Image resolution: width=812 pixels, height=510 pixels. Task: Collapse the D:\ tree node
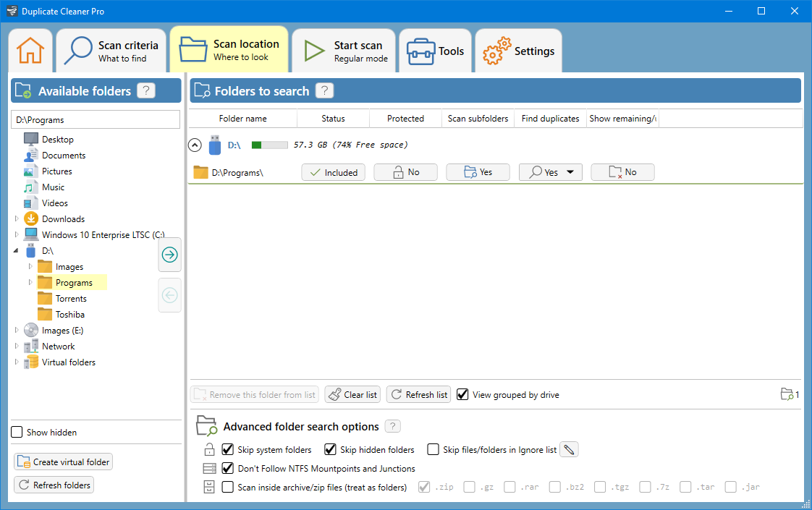coord(16,250)
